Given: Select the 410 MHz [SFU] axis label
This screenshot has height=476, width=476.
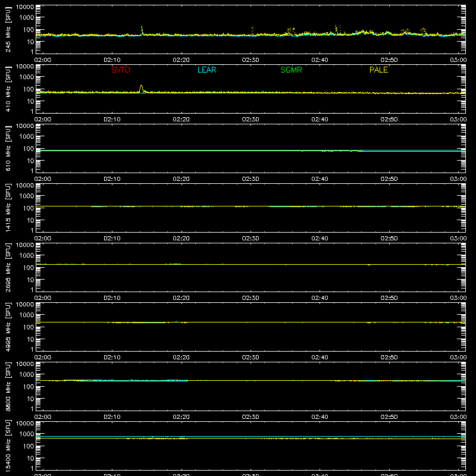Looking at the screenshot, I should click(x=8, y=89).
